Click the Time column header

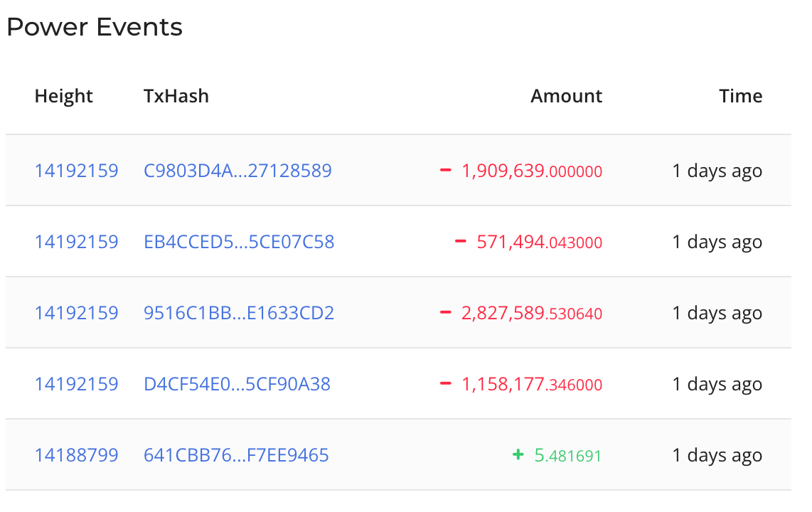[740, 96]
